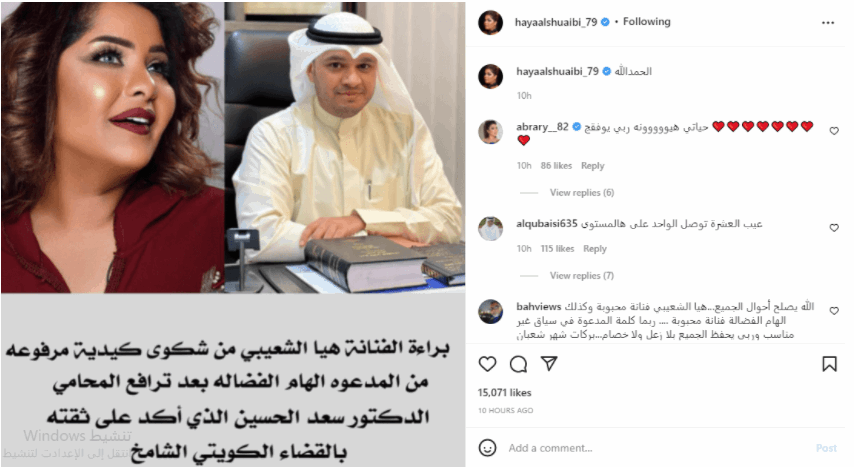Image resolution: width=854 pixels, height=467 pixels.
Task: Expand View replies (7)
Action: (x=582, y=276)
